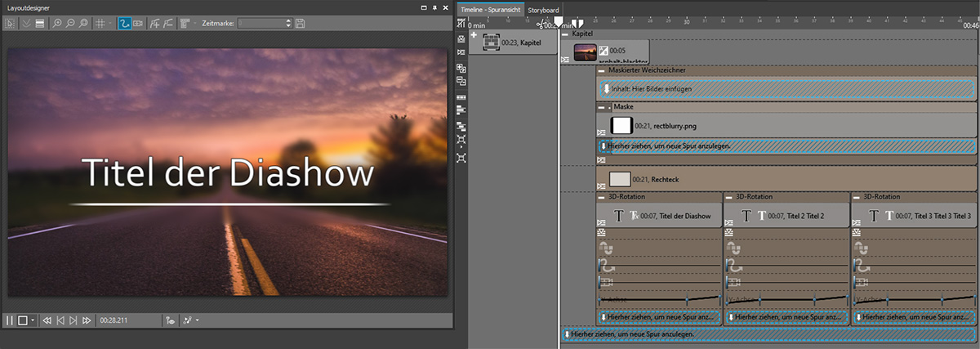Viewport: 980px width, 349px height.
Task: Toggle the motion path tool
Action: click(x=125, y=24)
